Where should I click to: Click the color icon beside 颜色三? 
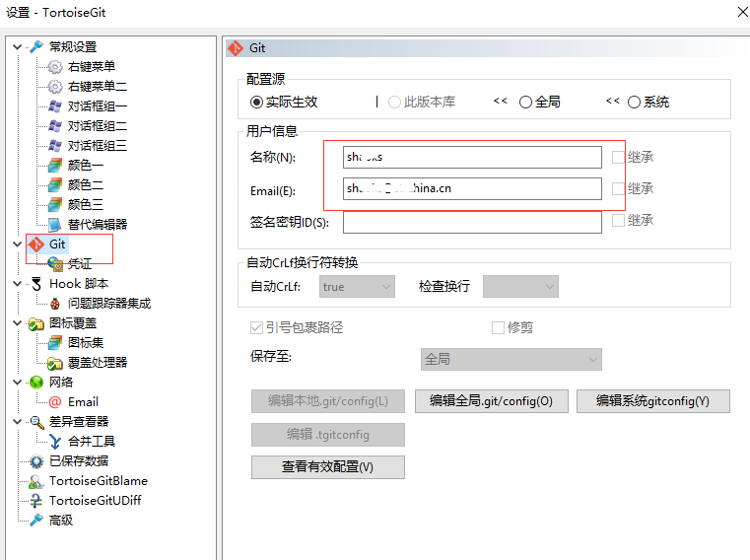point(55,204)
